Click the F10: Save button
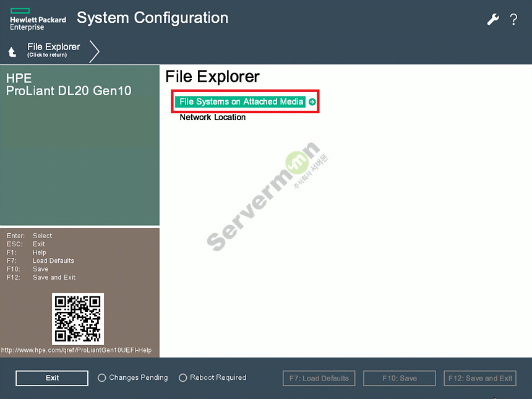The width and height of the screenshot is (532, 399). [x=400, y=378]
